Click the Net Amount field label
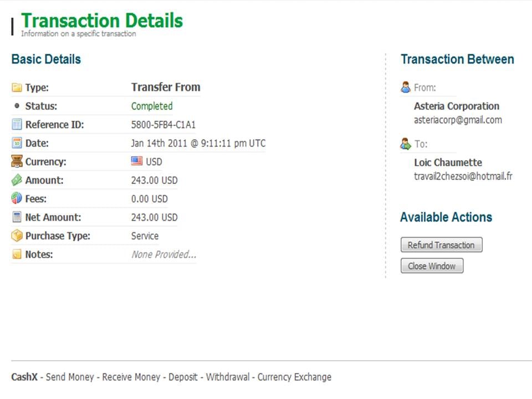Screen dimensions: 532x399 pyautogui.click(x=53, y=217)
